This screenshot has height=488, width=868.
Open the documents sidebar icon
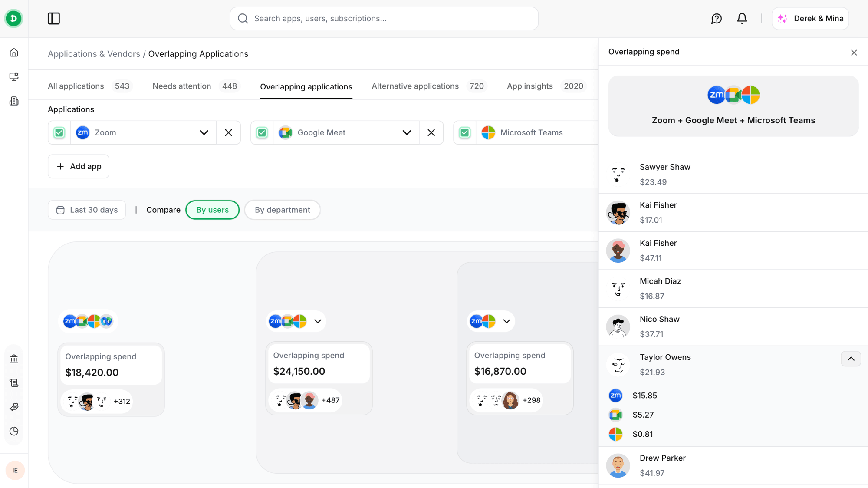14,101
